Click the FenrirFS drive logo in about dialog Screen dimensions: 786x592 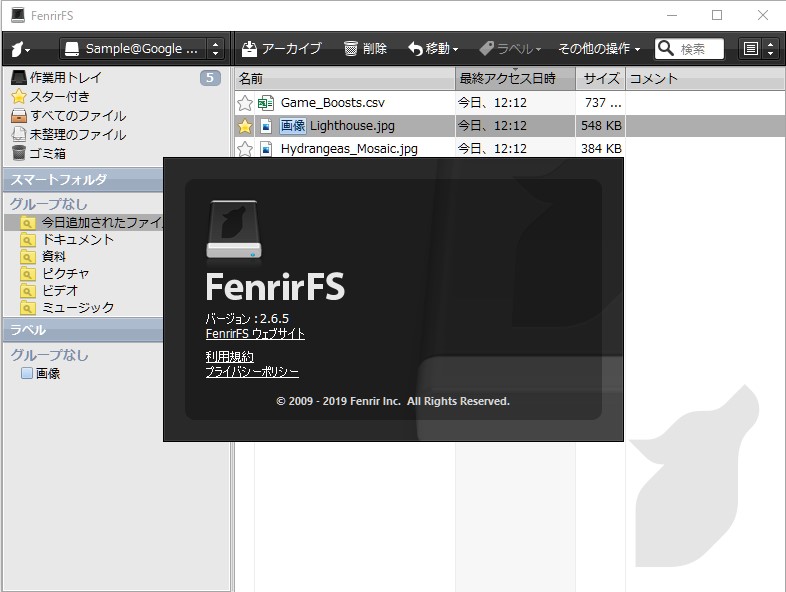click(234, 230)
